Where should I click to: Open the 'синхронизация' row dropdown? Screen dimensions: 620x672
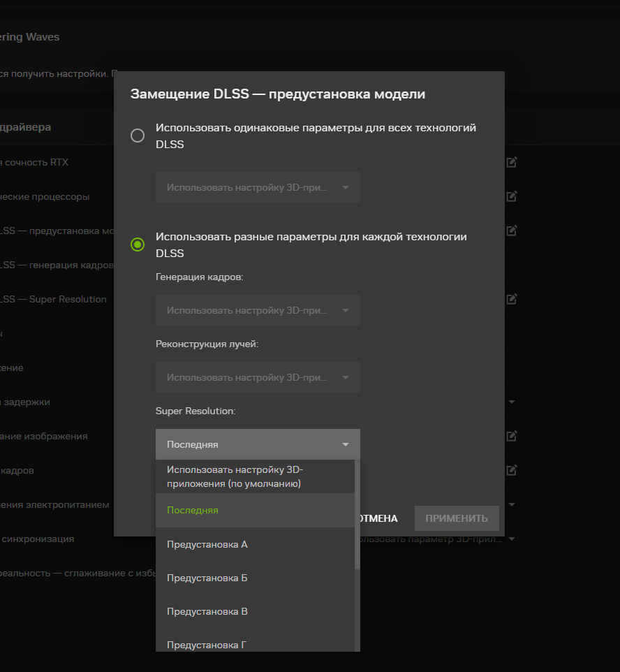click(512, 539)
